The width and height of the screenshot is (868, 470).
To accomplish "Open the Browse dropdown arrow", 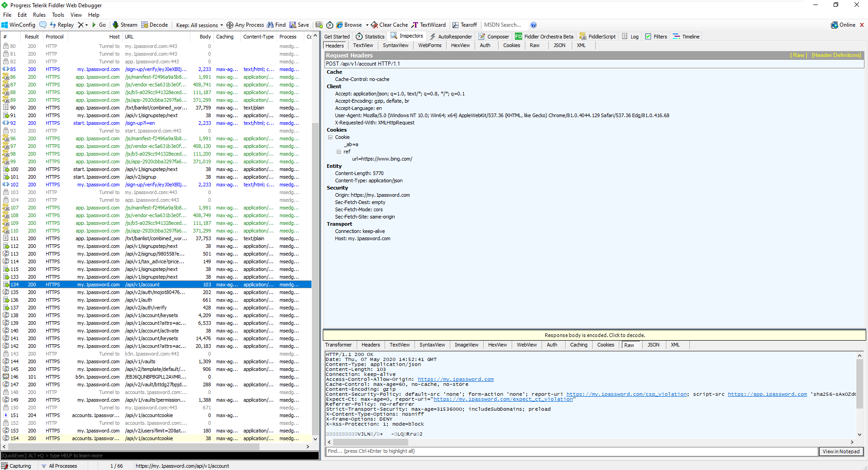I will (x=367, y=25).
